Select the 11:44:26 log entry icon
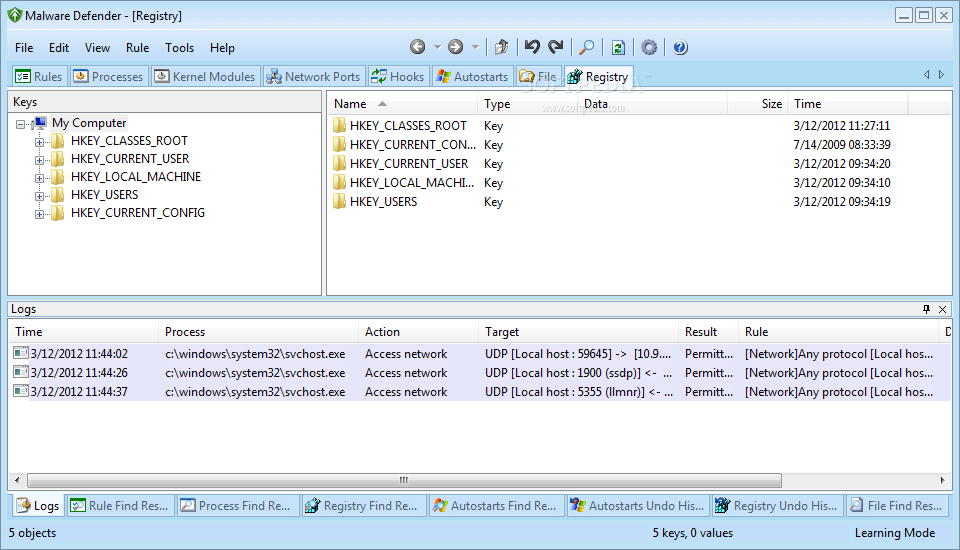Viewport: 960px width, 550px height. [x=21, y=372]
